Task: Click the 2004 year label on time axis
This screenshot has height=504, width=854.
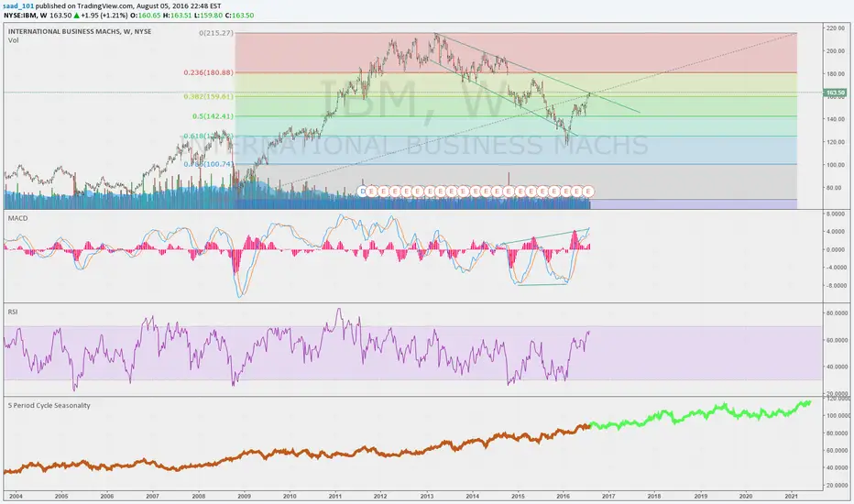Action: click(16, 497)
